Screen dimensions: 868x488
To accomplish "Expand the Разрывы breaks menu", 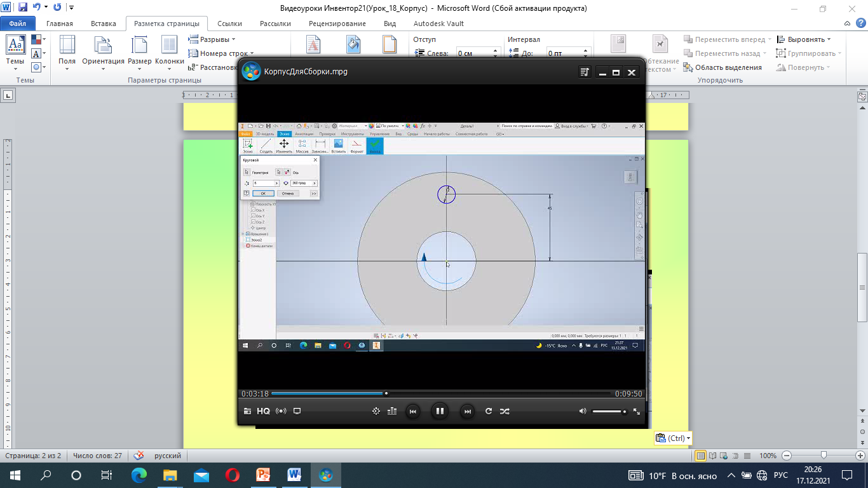I will tap(212, 39).
